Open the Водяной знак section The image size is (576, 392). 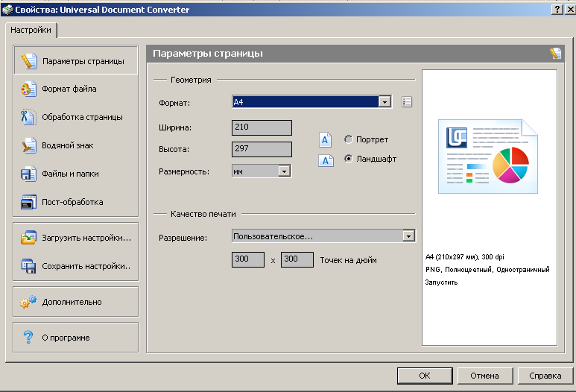[x=76, y=145]
